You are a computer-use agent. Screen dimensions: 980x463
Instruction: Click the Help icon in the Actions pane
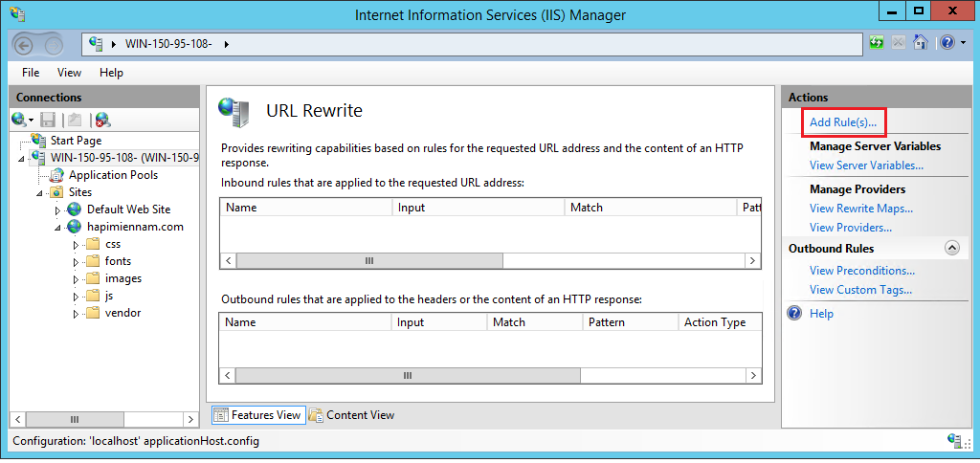(794, 313)
